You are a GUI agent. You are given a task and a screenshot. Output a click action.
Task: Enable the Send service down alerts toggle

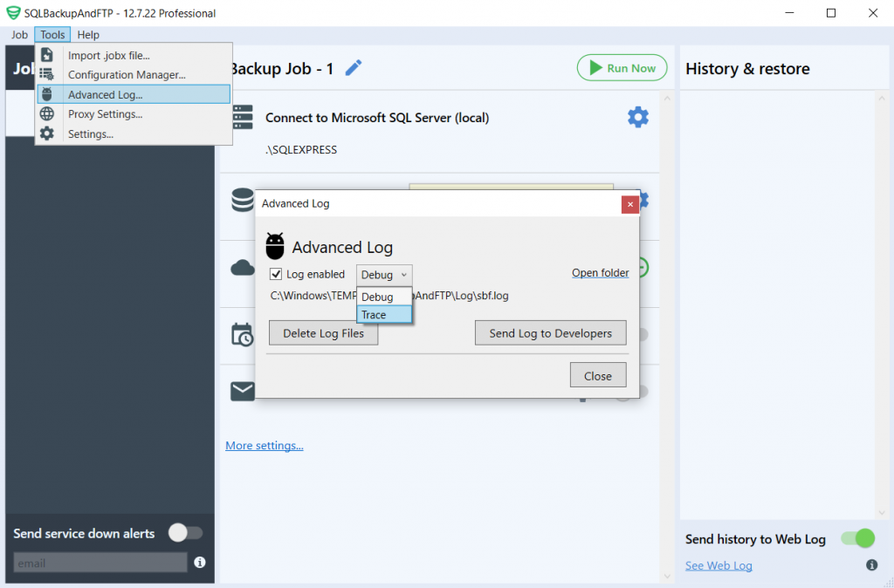[x=185, y=533]
